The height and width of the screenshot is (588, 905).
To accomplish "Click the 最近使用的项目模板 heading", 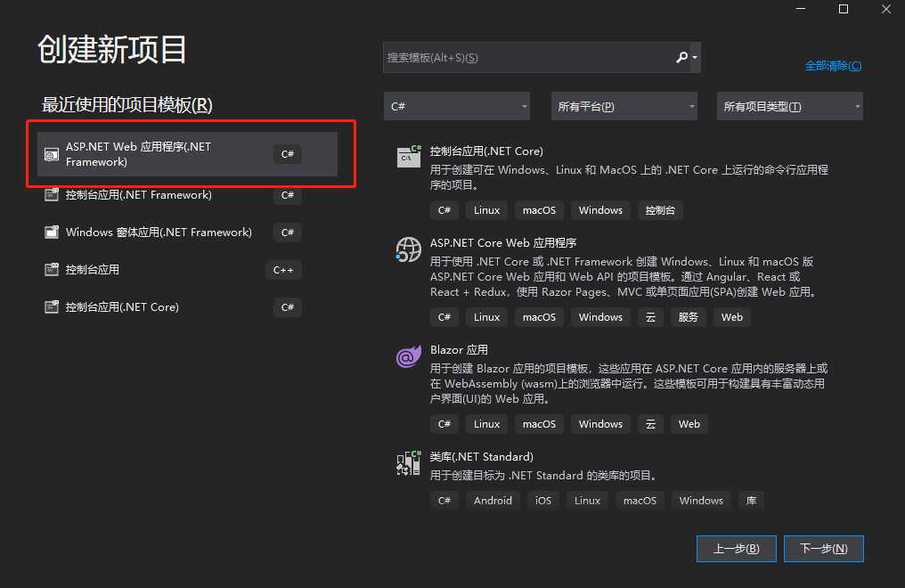I will pyautogui.click(x=127, y=105).
